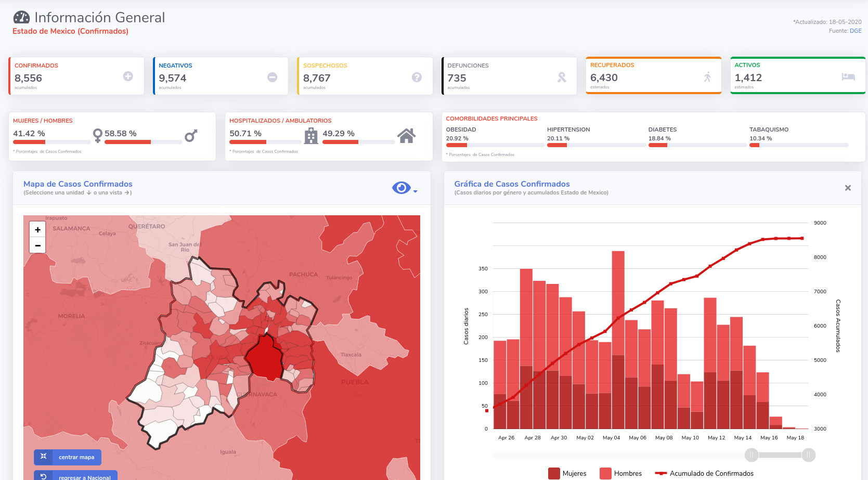This screenshot has width=868, height=480.
Task: Click the hospital building icon
Action: (x=311, y=136)
